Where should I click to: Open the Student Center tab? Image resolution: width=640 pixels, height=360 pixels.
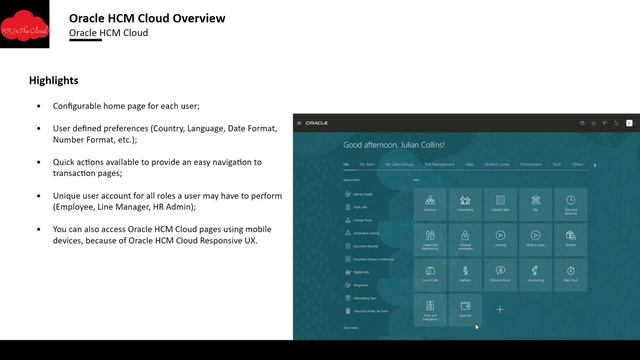pos(497,164)
